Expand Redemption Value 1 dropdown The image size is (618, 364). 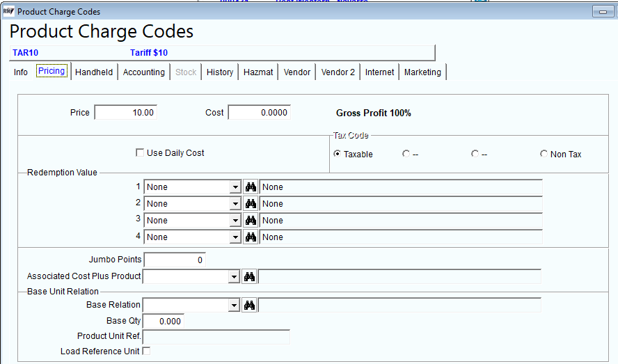235,187
